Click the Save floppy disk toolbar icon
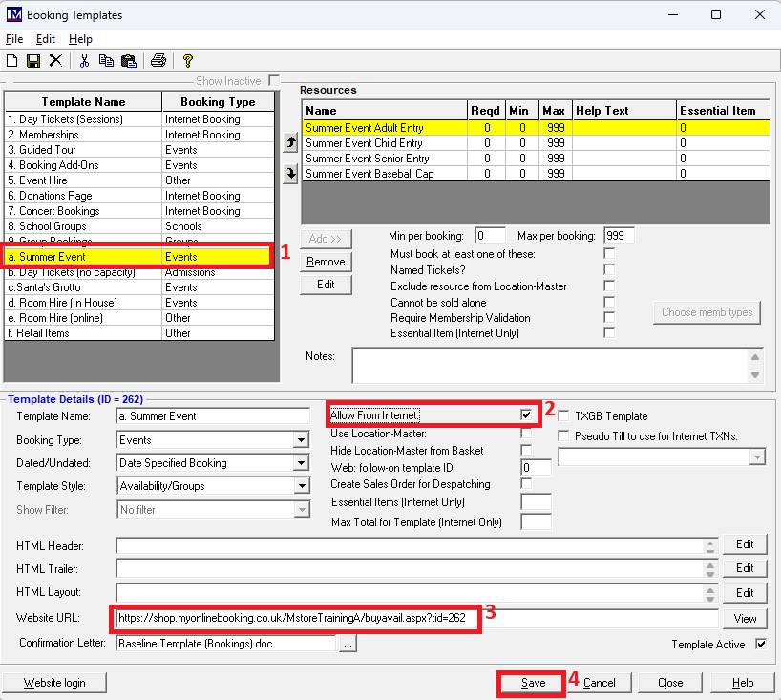 pyautogui.click(x=33, y=61)
